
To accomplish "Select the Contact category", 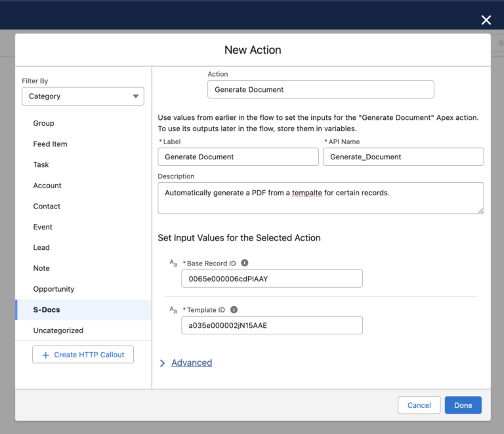I will 83,206.
